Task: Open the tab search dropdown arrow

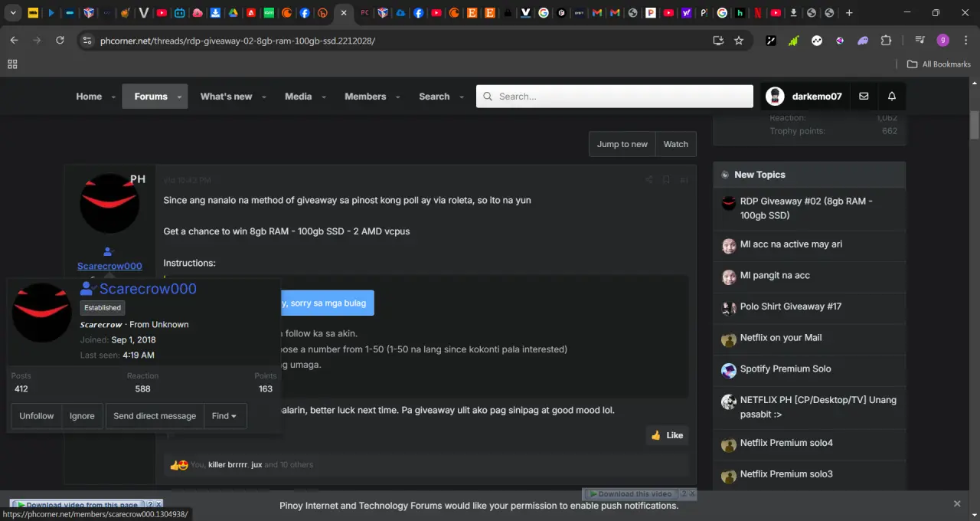Action: (13, 13)
